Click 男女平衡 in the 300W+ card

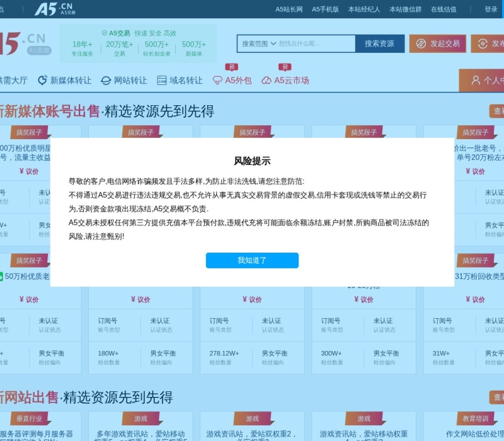[386, 353]
